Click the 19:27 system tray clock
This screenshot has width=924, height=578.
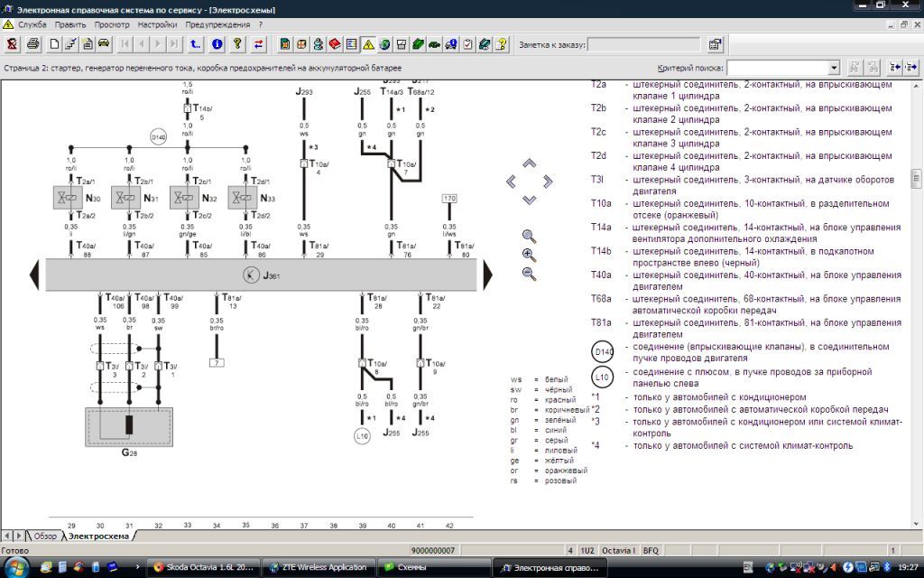coord(908,567)
